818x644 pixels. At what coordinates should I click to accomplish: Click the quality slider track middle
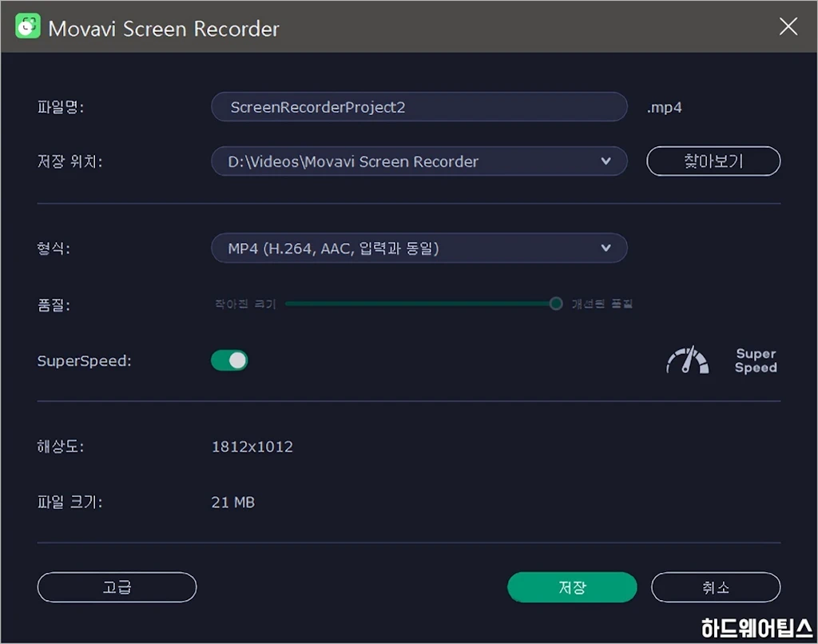[420, 304]
